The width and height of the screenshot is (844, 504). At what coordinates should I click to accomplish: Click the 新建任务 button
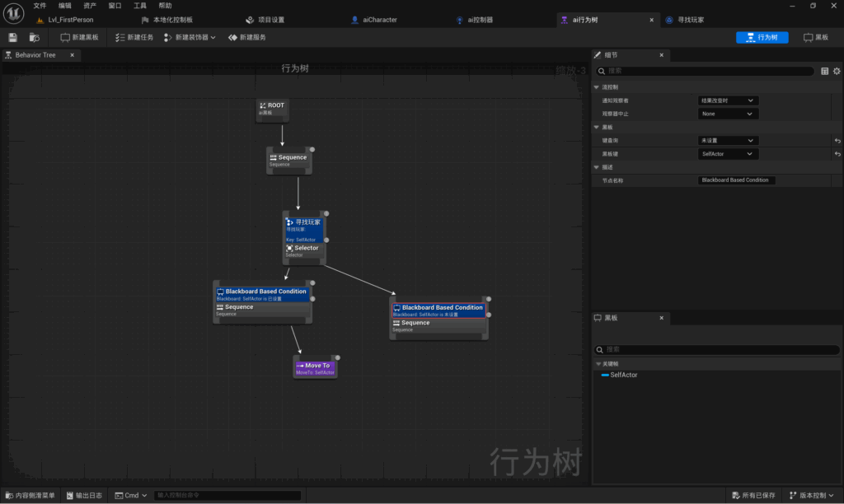[134, 37]
